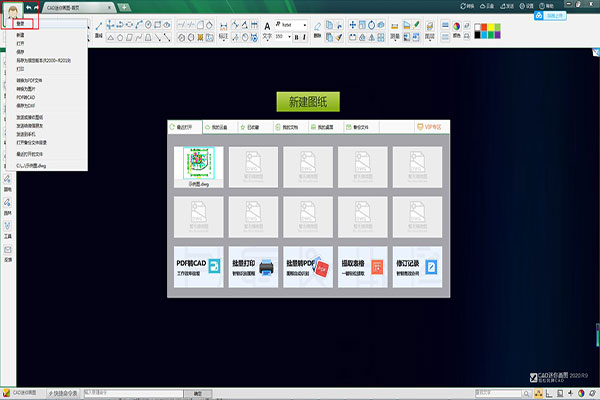
Task: Switch to the 最近打开 tab
Action: 185,127
